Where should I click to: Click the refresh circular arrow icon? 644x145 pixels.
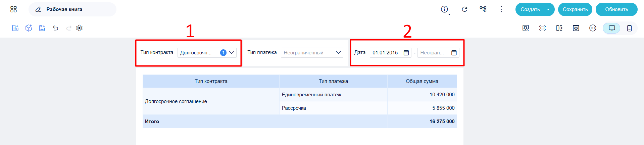464,9
